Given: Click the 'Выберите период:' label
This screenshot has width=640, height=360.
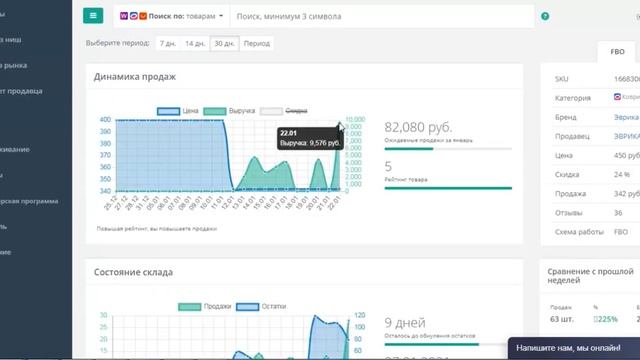Looking at the screenshot, I should pyautogui.click(x=118, y=43).
